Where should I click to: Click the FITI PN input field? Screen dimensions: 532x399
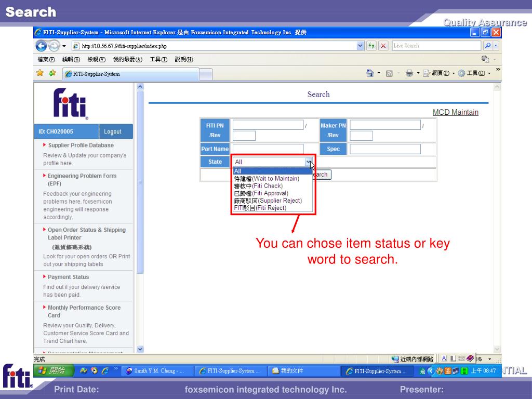tap(268, 125)
